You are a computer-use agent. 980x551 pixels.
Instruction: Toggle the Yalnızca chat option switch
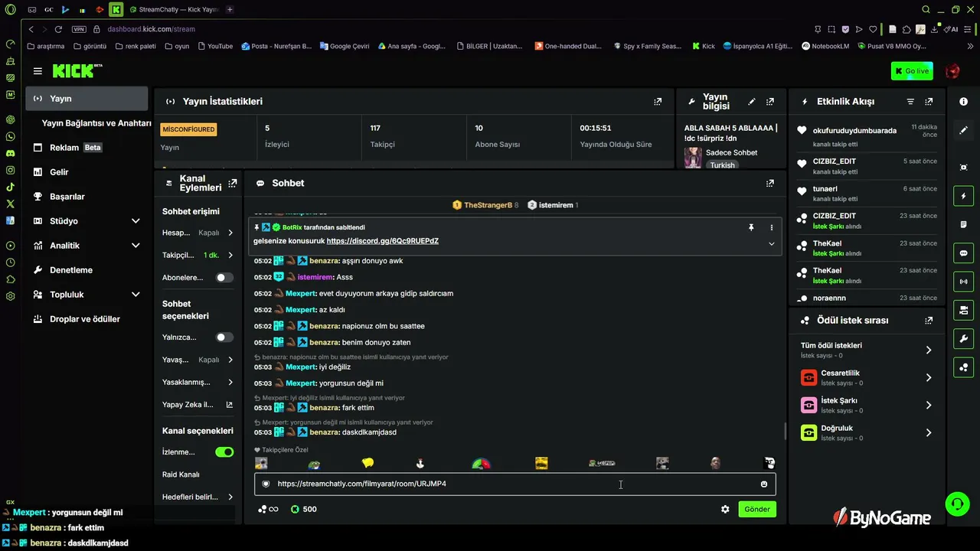(x=224, y=337)
